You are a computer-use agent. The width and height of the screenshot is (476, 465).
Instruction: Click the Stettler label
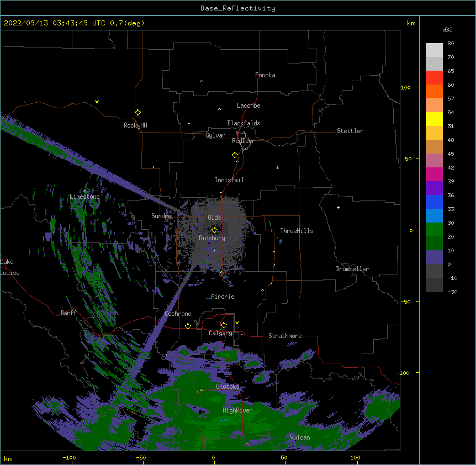350,131
